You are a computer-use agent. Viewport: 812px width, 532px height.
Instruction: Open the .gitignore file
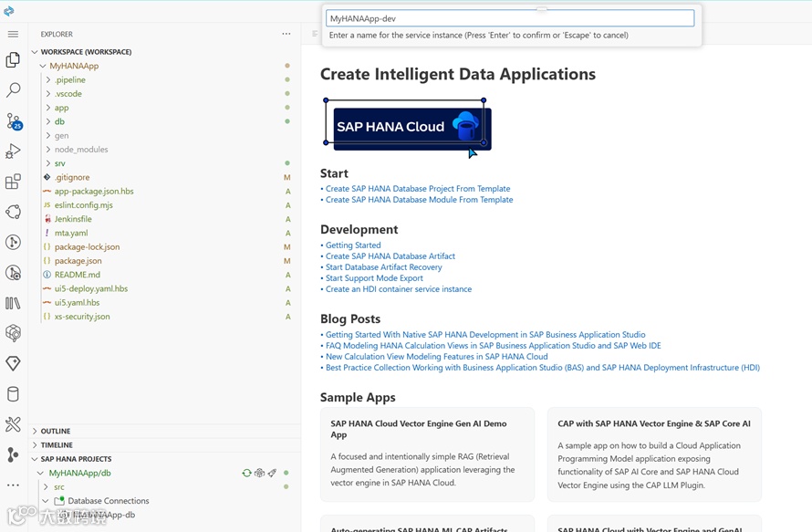(x=72, y=177)
